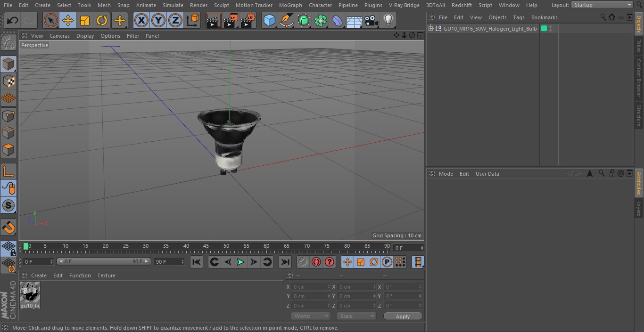Switch to Model mode
644x332 pixels.
point(8,64)
